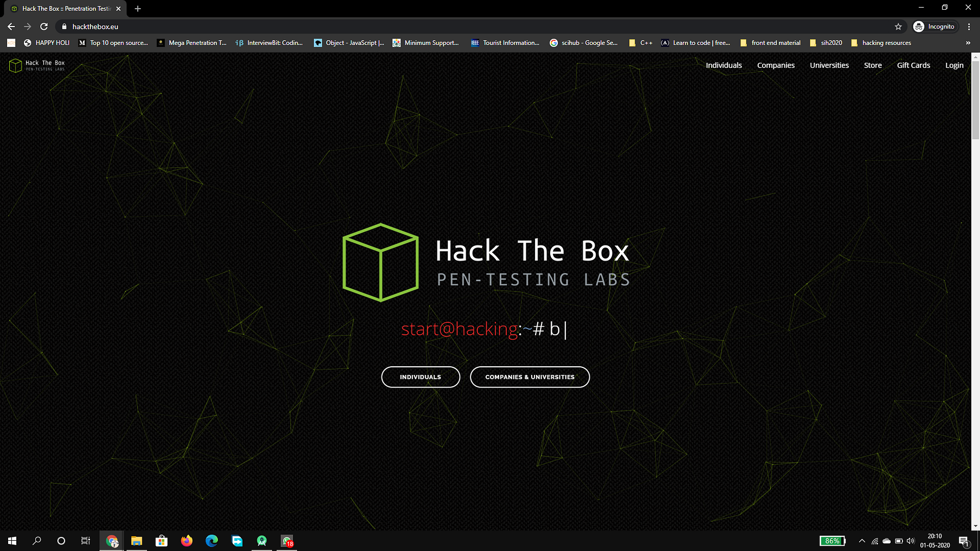Reload the Hack The Box page
980x551 pixels.
(x=43, y=26)
